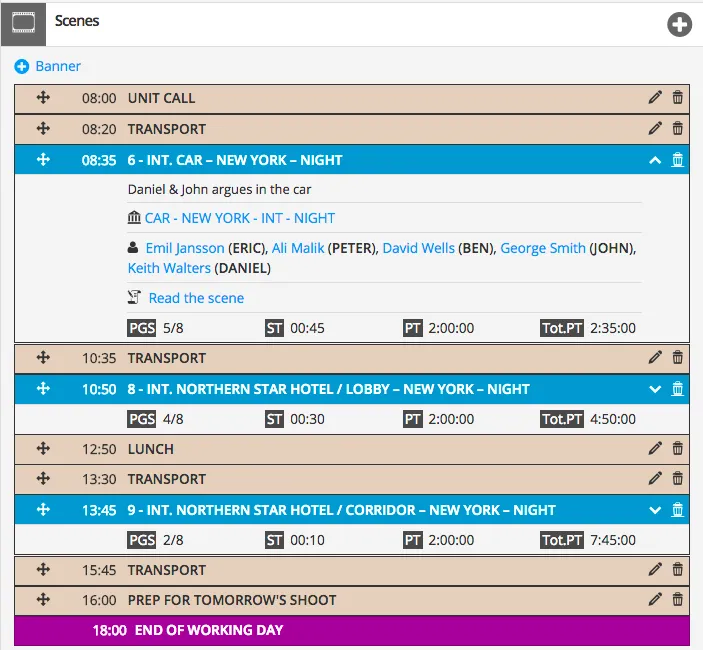Edit the PREP FOR TOMORROW'S SHOOT banner
Image resolution: width=703 pixels, height=650 pixels.
(x=655, y=599)
